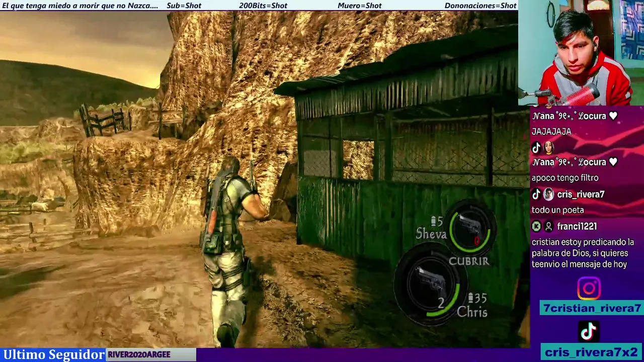Click TikTok badge beside cris_rivera7 chat name
The width and height of the screenshot is (644, 362).
[536, 194]
